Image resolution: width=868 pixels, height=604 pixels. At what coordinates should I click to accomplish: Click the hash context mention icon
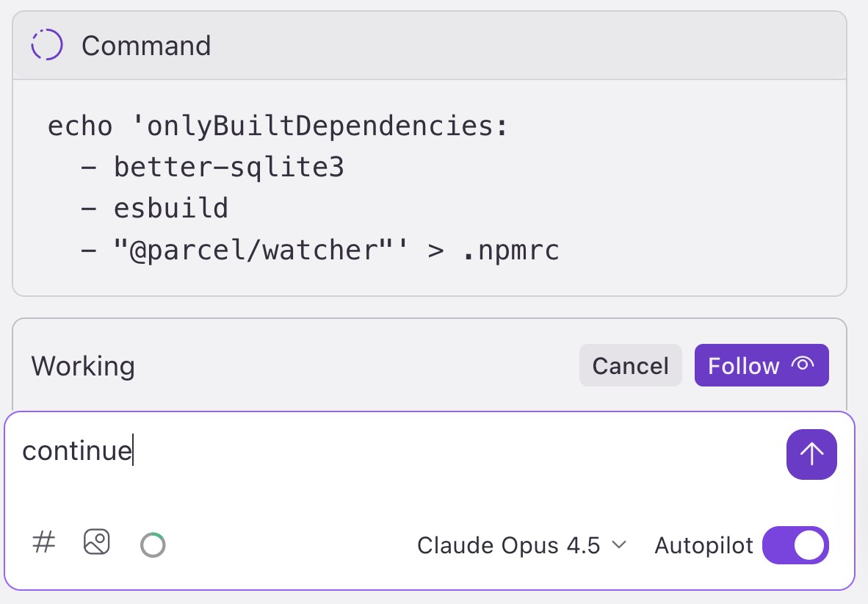point(44,542)
